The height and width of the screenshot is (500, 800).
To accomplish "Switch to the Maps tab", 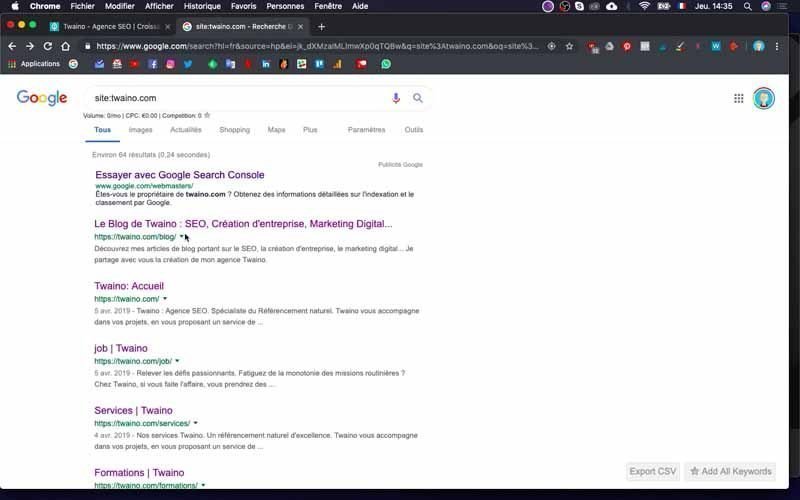I will coord(277,130).
